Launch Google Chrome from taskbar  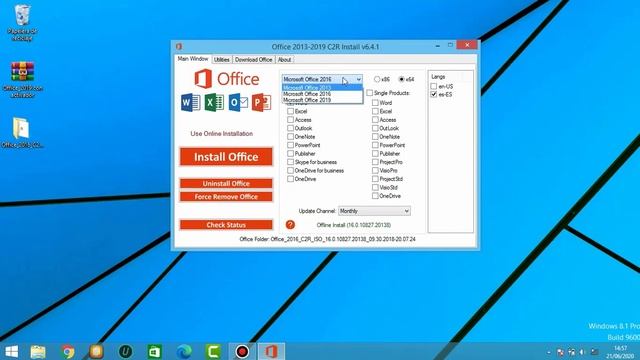click(68, 351)
